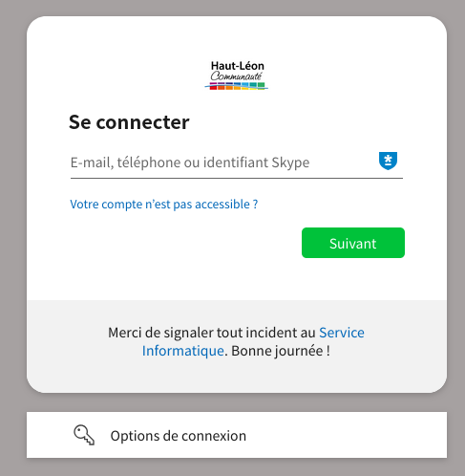Image resolution: width=465 pixels, height=476 pixels.
Task: Open Options de connexion
Action: pos(237,435)
